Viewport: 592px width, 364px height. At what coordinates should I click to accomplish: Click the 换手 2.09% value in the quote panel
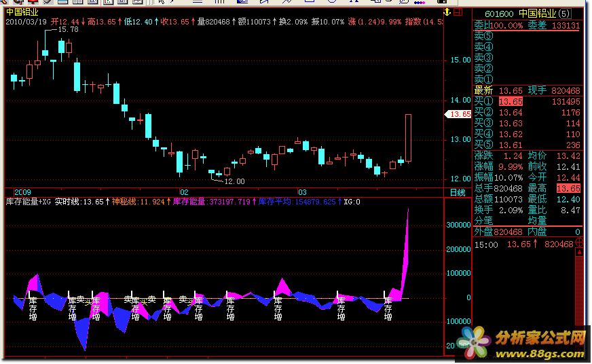[511, 210]
